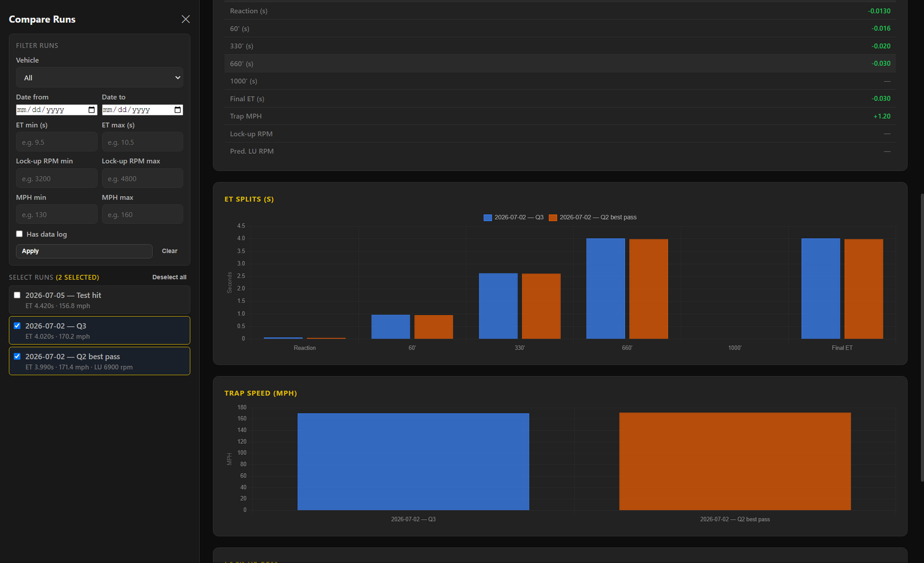Uncheck the Q2 best pass run

pos(17,356)
